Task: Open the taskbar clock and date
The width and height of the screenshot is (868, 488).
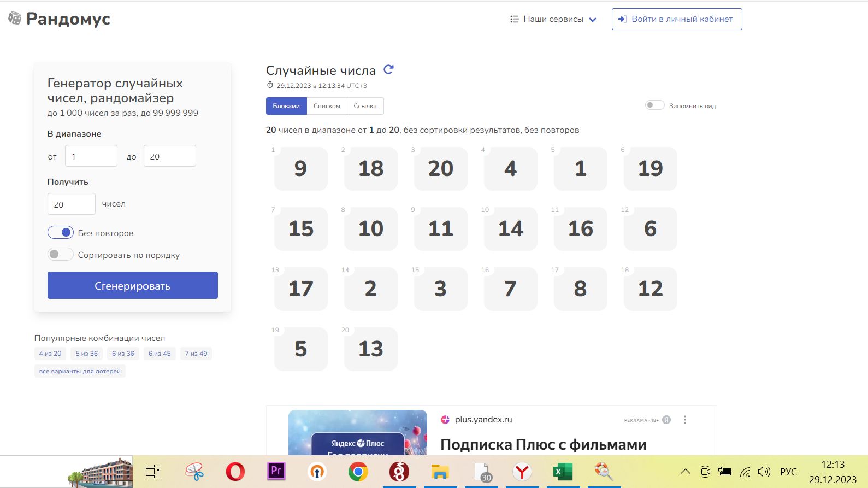Action: click(x=833, y=472)
